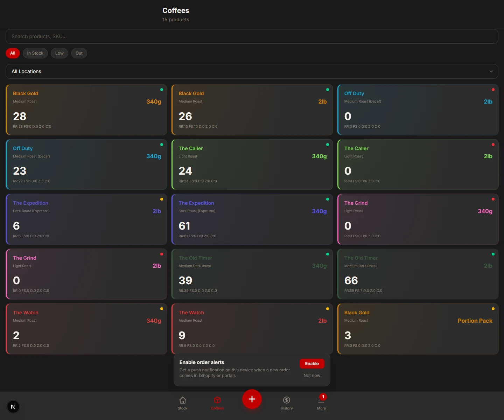Open Black Gold 2lb product card
The image size is (504, 420).
[252, 110]
